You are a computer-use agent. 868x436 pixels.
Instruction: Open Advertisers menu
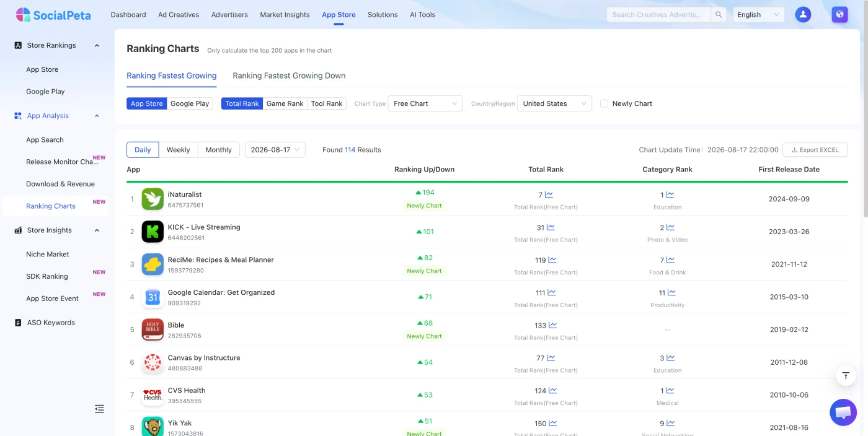pyautogui.click(x=229, y=15)
